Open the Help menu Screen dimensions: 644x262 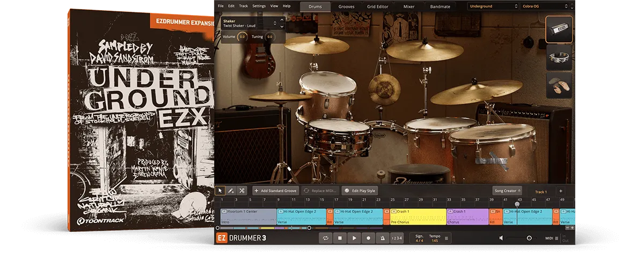[287, 6]
